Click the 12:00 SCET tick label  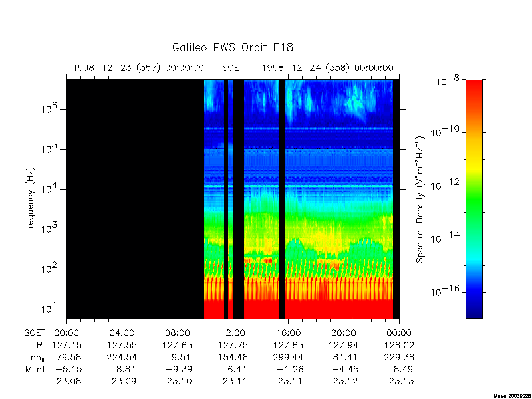point(233,333)
